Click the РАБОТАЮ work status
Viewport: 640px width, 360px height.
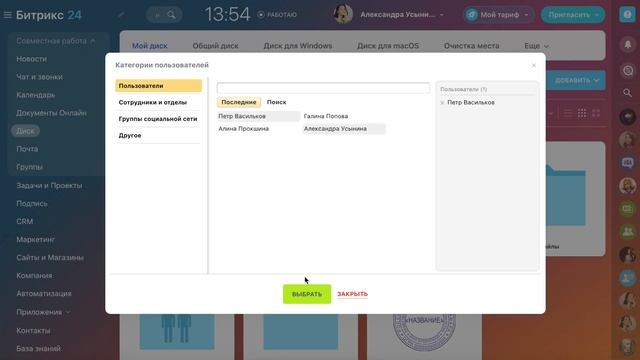pos(277,15)
